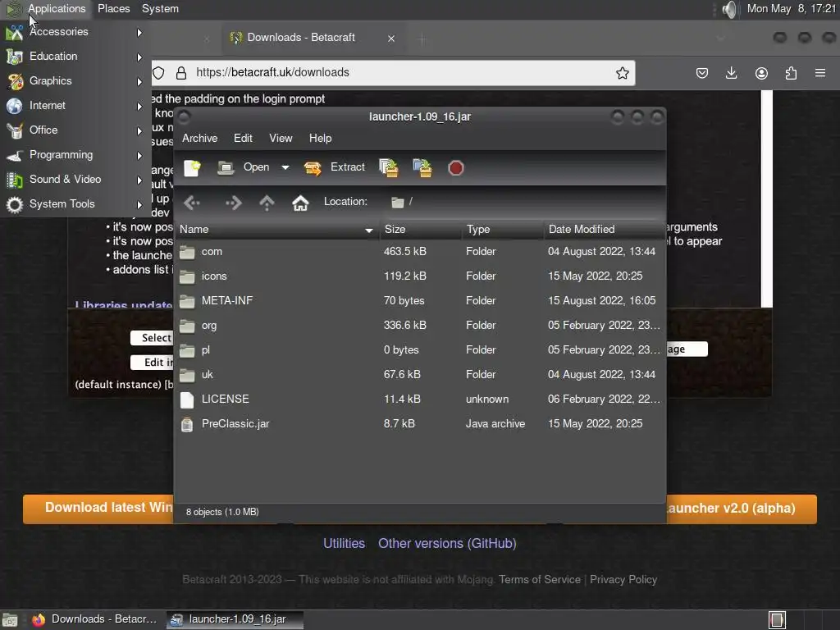Select the org folder row

pyautogui.click(x=420, y=325)
